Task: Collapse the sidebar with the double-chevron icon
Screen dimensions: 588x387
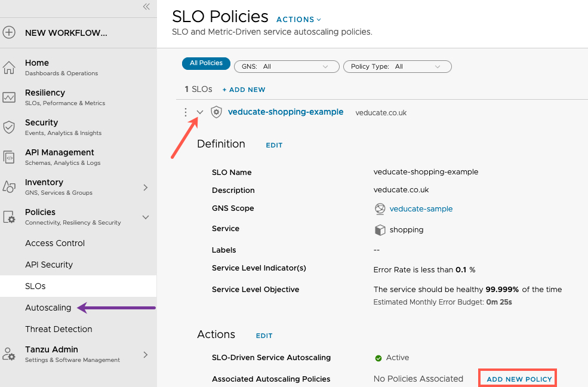Action: click(146, 7)
